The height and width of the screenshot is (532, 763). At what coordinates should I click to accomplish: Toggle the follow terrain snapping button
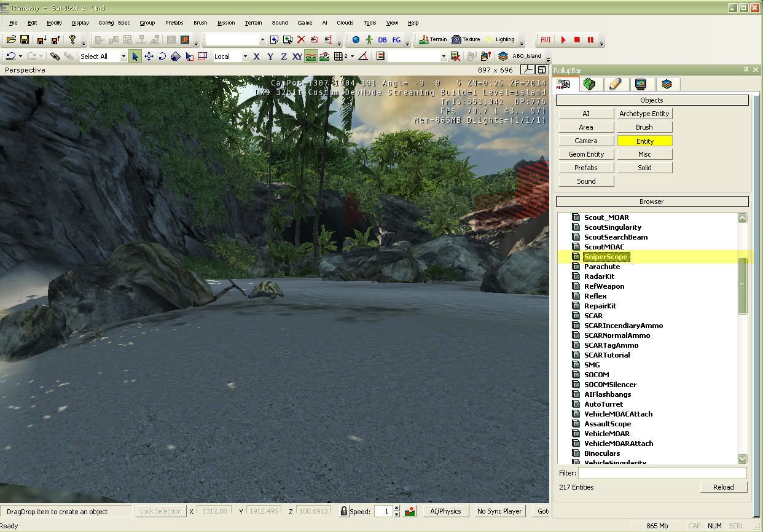[311, 57]
